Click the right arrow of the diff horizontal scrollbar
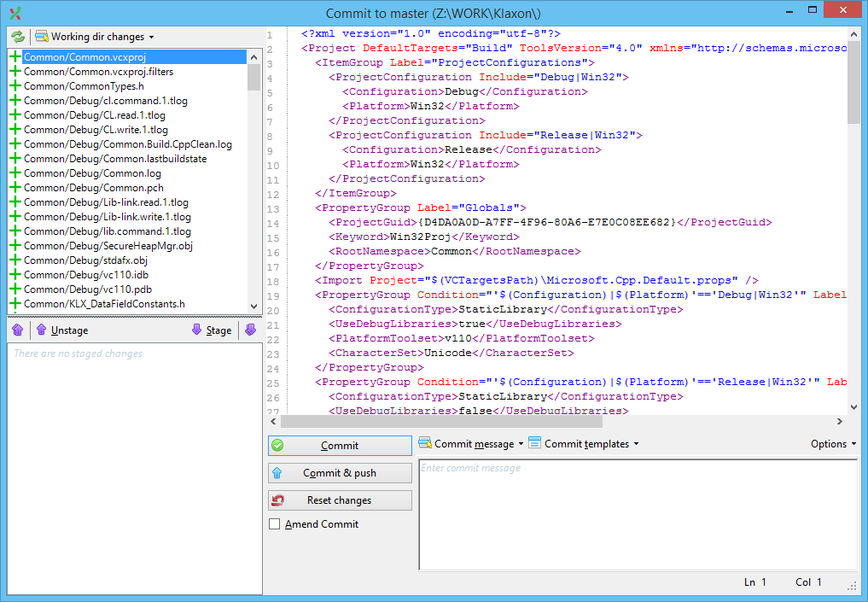Screen dimensions: 868x602 tap(840, 422)
